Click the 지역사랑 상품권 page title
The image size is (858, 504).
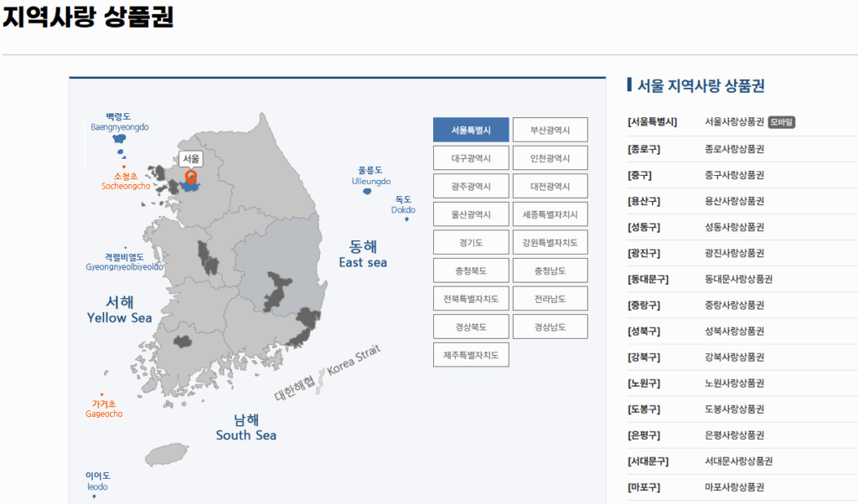click(88, 17)
